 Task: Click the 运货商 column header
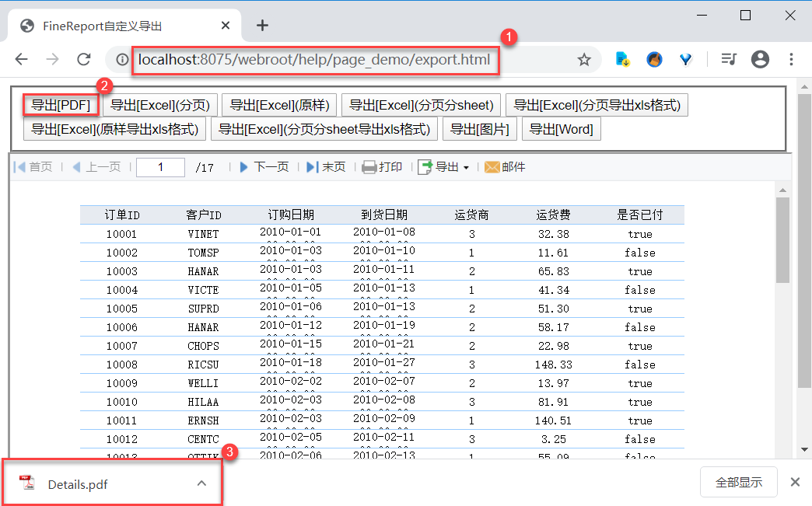tap(472, 215)
